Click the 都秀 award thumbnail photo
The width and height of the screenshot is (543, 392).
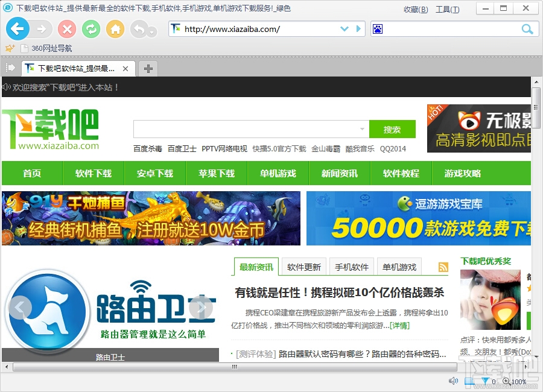click(491, 300)
